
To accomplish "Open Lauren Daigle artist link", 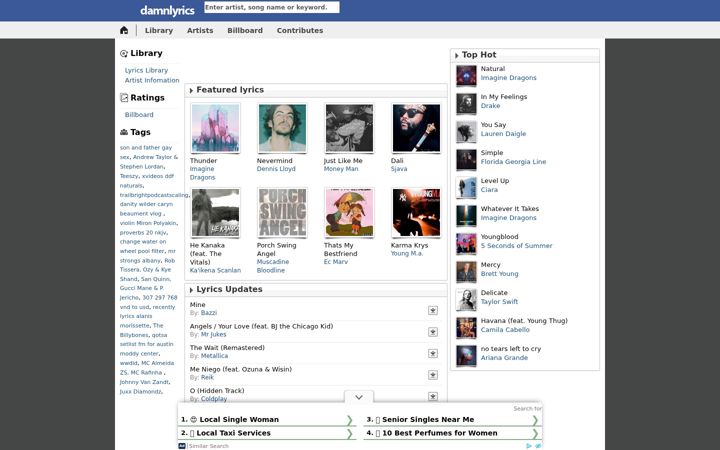I will (503, 134).
